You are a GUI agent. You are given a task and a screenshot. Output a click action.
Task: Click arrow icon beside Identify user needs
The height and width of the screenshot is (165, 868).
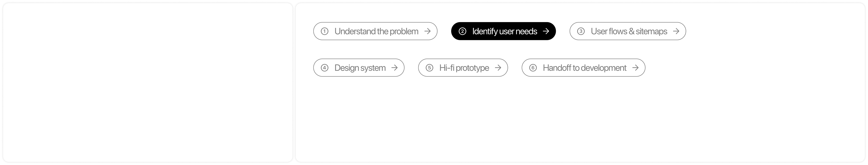pos(546,31)
